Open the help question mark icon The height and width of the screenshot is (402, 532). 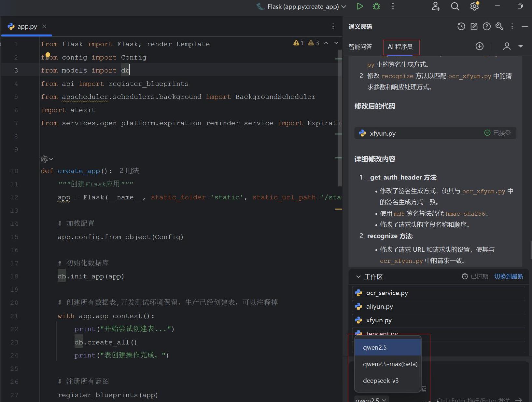coord(487,27)
